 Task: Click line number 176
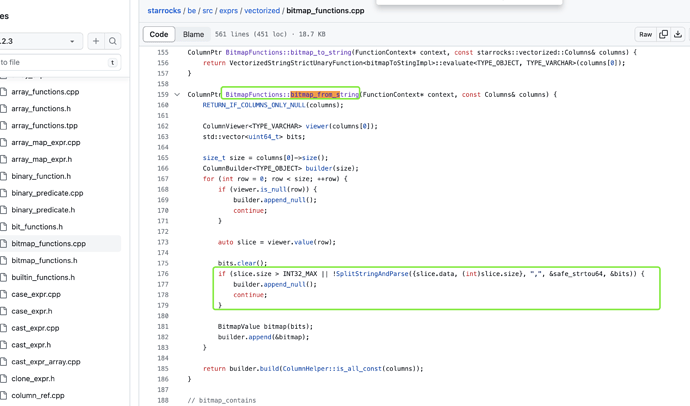[163, 274]
